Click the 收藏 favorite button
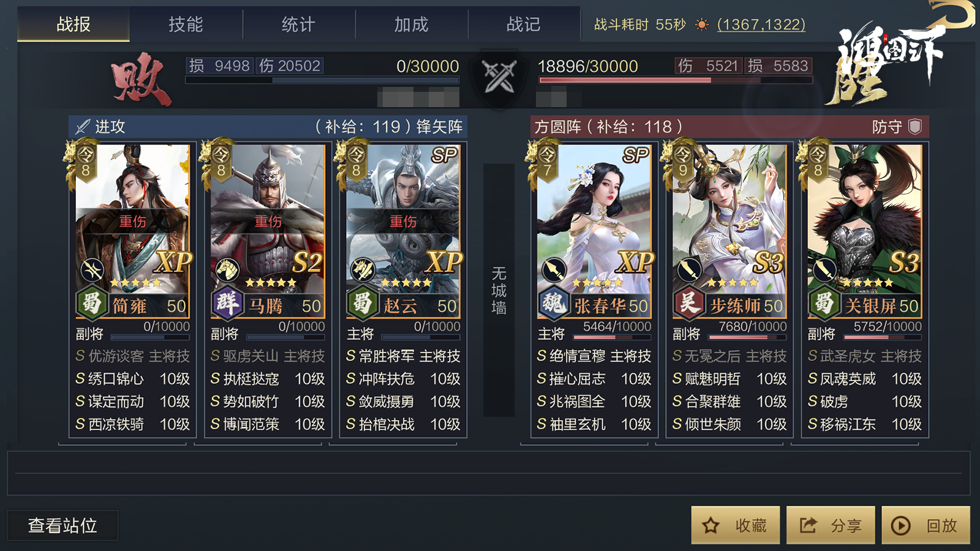The height and width of the screenshot is (551, 980). [x=736, y=525]
